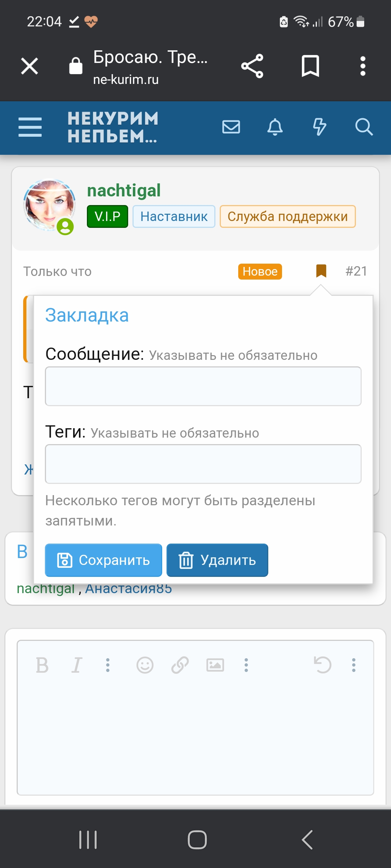Screen dimensions: 391x868
Task: Open the НЕКУРИМ НЕПЬЕМ home logo
Action: click(x=113, y=127)
